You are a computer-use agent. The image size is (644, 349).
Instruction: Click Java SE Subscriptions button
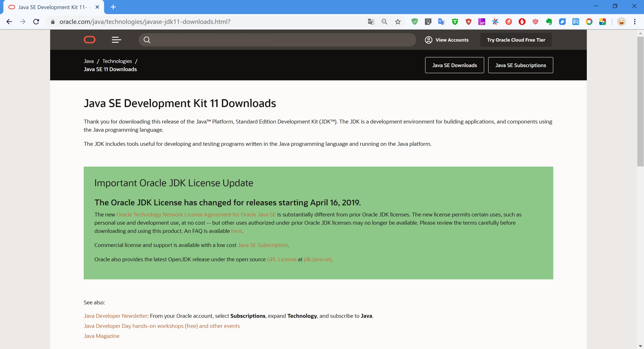521,65
